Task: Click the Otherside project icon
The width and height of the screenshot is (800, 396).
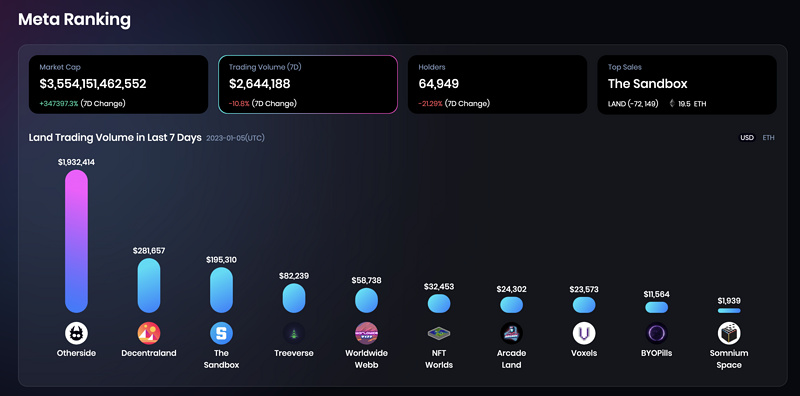Action: [76, 333]
